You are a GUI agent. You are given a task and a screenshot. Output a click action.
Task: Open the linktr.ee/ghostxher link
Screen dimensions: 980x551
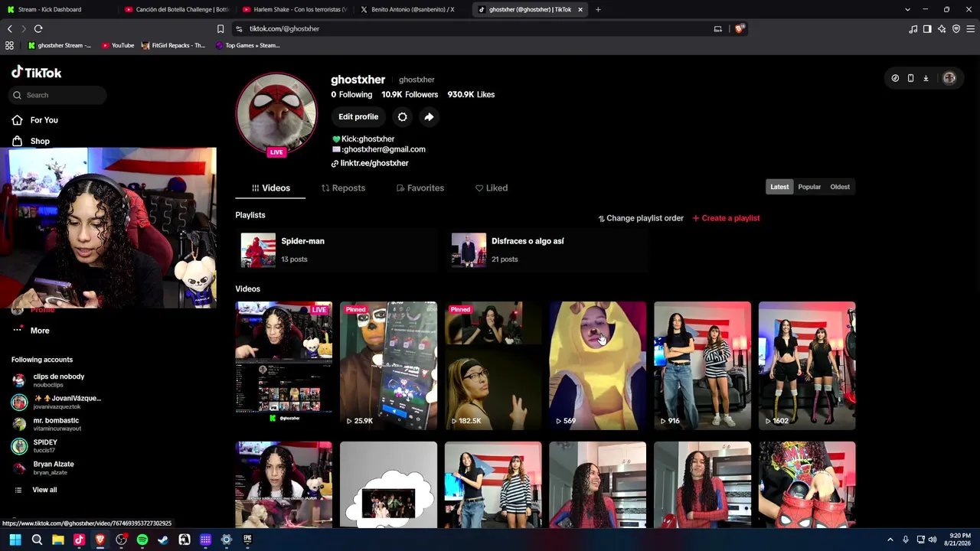(x=370, y=163)
